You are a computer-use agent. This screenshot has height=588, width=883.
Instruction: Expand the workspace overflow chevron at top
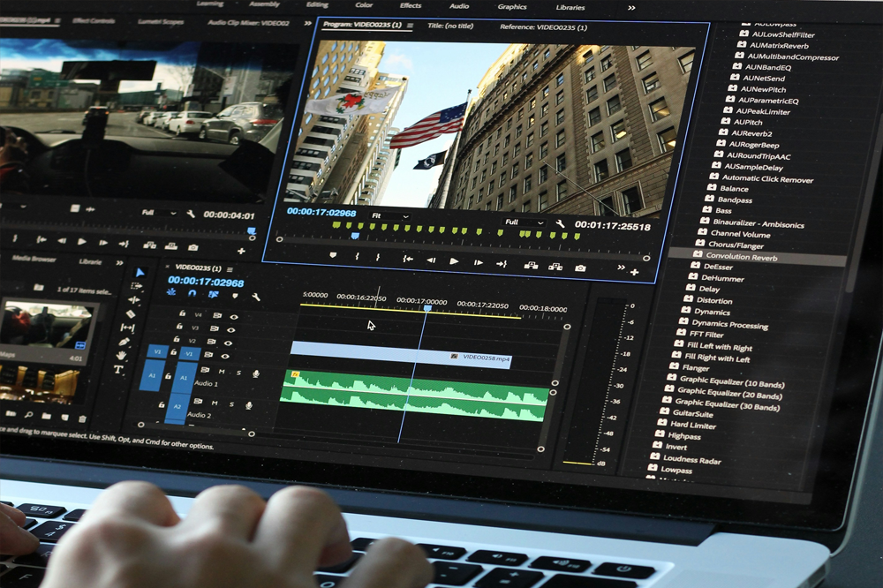pyautogui.click(x=630, y=8)
